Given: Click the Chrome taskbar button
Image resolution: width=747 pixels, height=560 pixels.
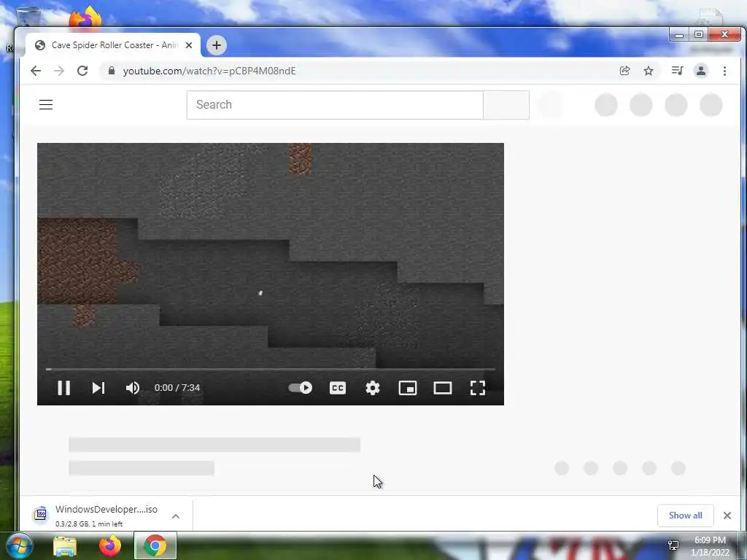Looking at the screenshot, I should coord(155,545).
